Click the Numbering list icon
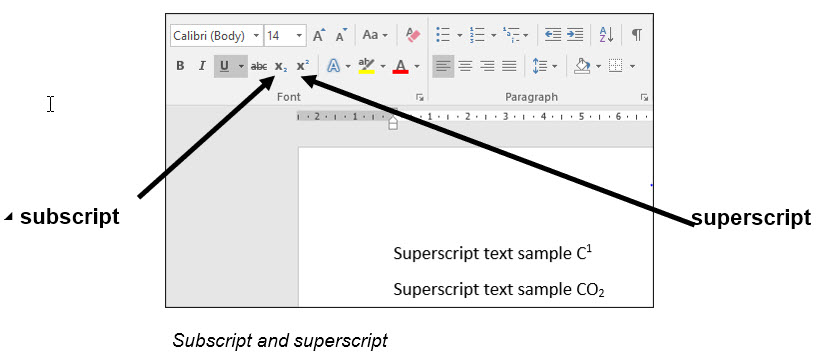 (x=477, y=35)
